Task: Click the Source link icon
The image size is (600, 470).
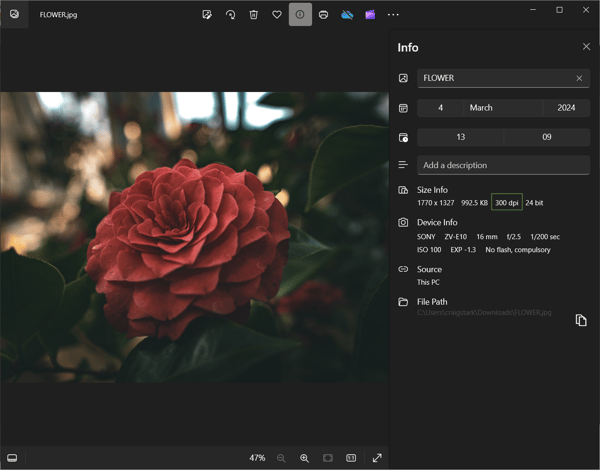Action: click(403, 269)
